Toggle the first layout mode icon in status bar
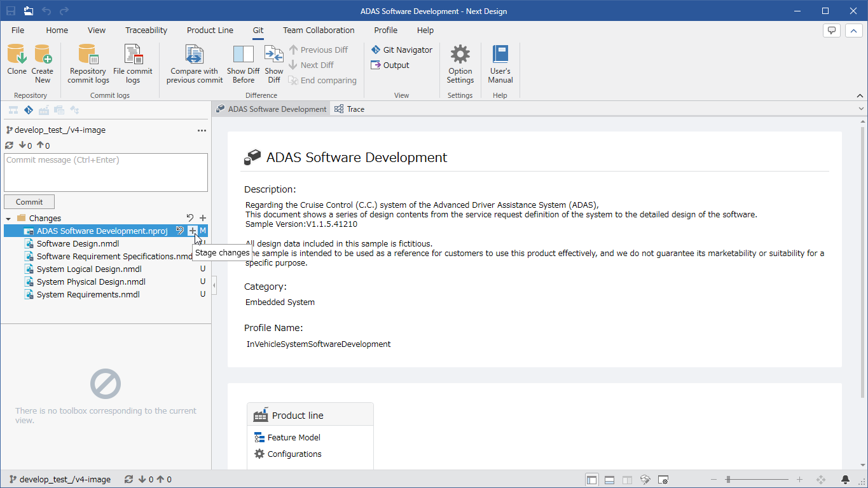868x488 pixels. pos(592,480)
